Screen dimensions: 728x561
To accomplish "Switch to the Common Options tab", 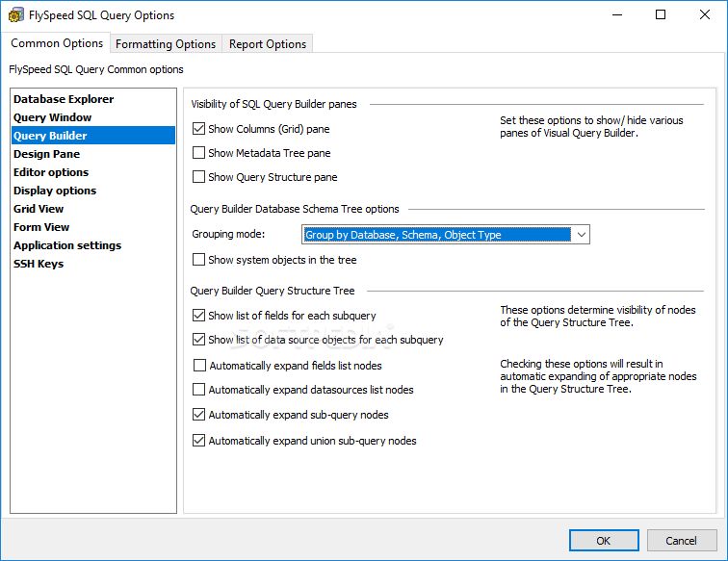I will (x=57, y=43).
